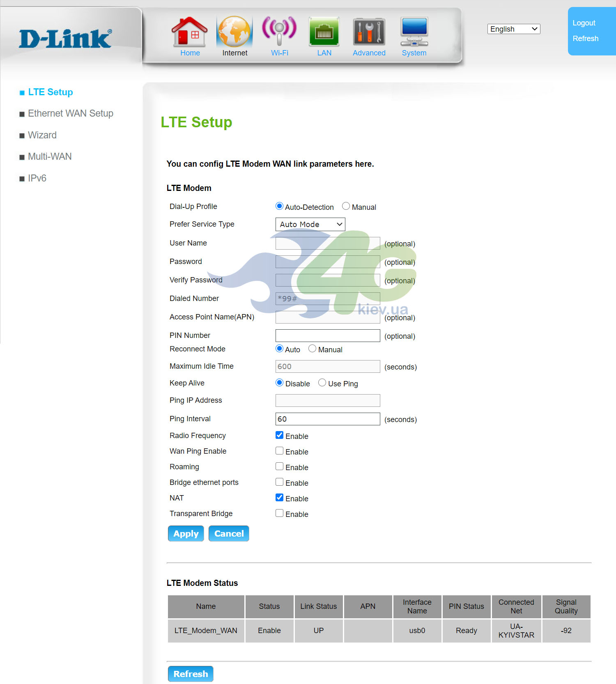Open the English language dropdown
616x684 pixels.
click(x=514, y=29)
